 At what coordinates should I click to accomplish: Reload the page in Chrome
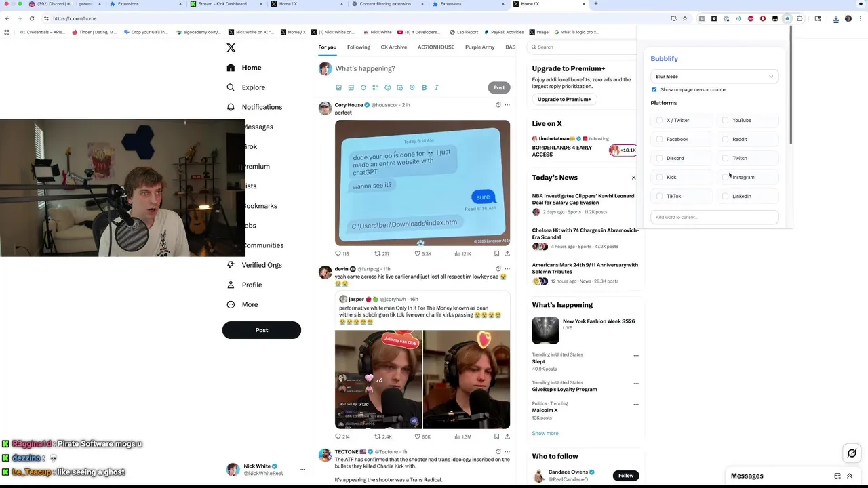point(32,18)
